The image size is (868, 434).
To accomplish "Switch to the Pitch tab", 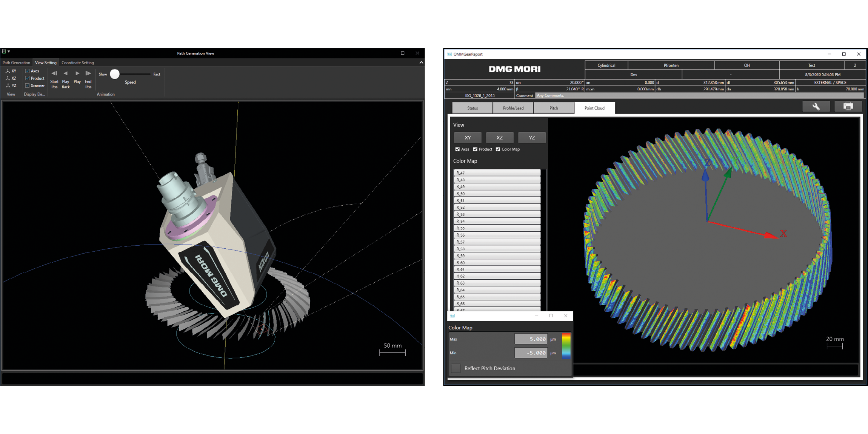I will pyautogui.click(x=554, y=108).
